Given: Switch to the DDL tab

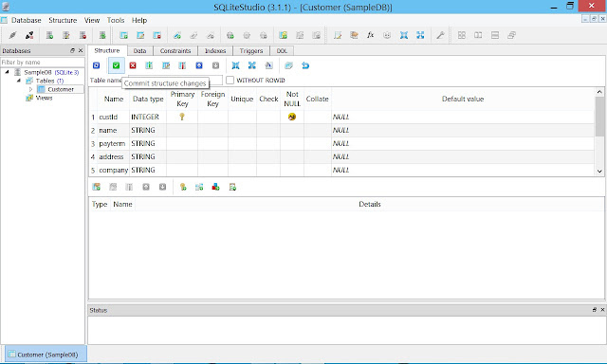Looking at the screenshot, I should tap(282, 50).
